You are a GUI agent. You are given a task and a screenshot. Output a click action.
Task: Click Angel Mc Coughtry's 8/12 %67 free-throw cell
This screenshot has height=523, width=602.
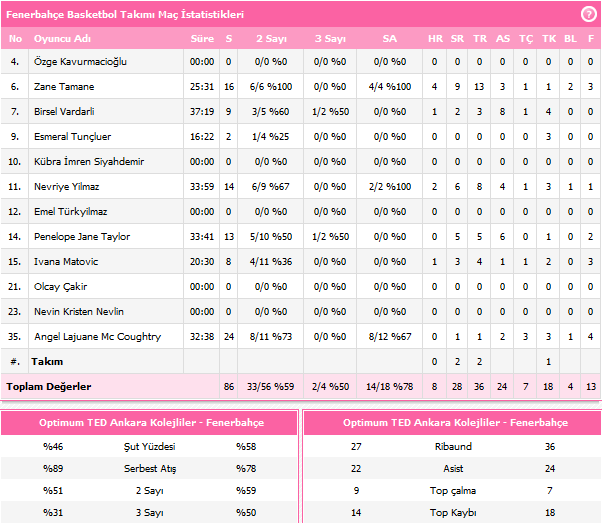tap(390, 336)
